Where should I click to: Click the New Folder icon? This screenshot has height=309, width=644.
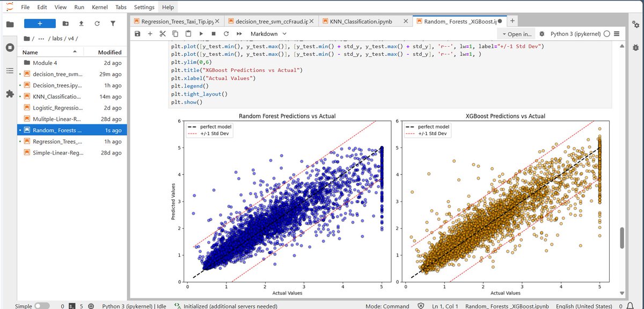point(65,24)
